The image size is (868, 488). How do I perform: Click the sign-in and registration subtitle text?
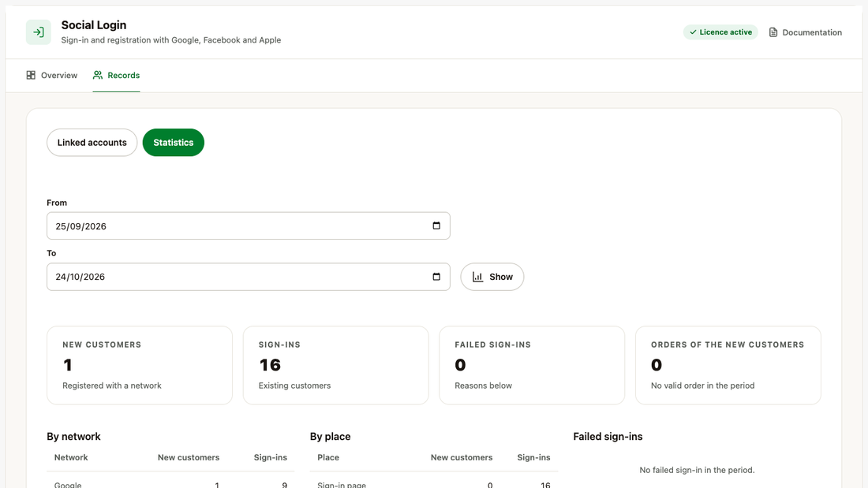(171, 40)
